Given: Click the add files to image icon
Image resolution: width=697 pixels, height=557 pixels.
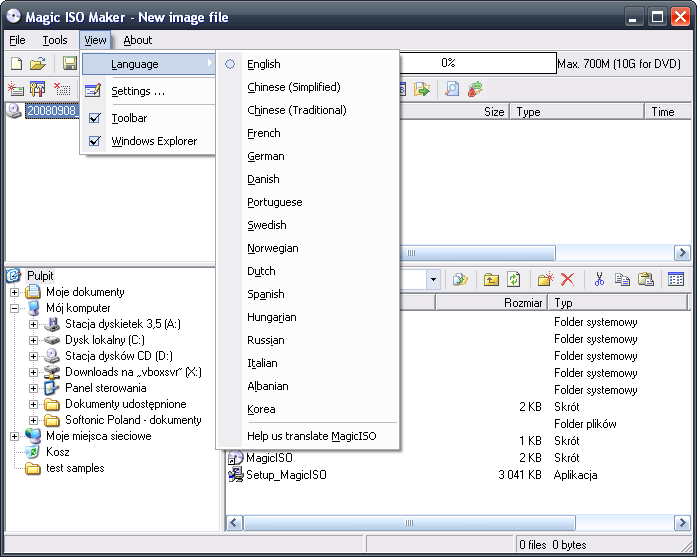Looking at the screenshot, I should (x=461, y=280).
